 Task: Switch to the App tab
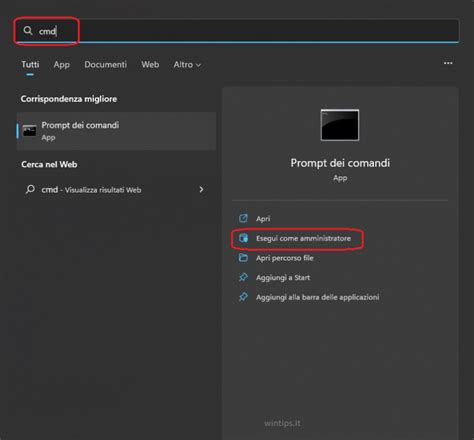click(x=62, y=65)
